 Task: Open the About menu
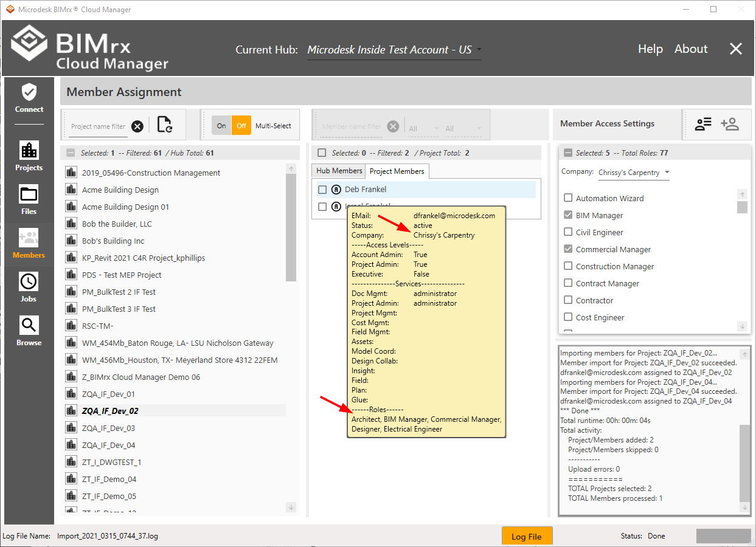(x=691, y=49)
